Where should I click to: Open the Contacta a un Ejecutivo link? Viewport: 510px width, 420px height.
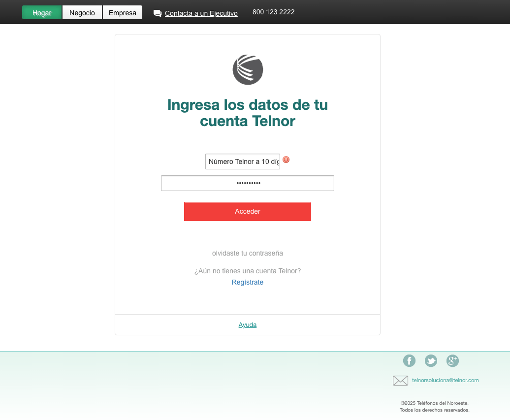click(x=201, y=13)
